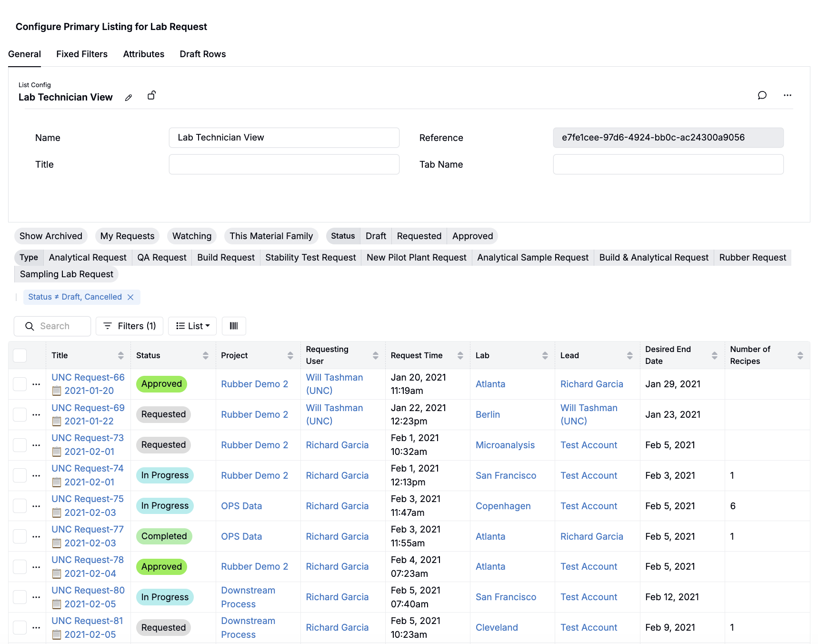The height and width of the screenshot is (644, 818).
Task: Check the box for UNC Request-69 row
Action: click(20, 414)
